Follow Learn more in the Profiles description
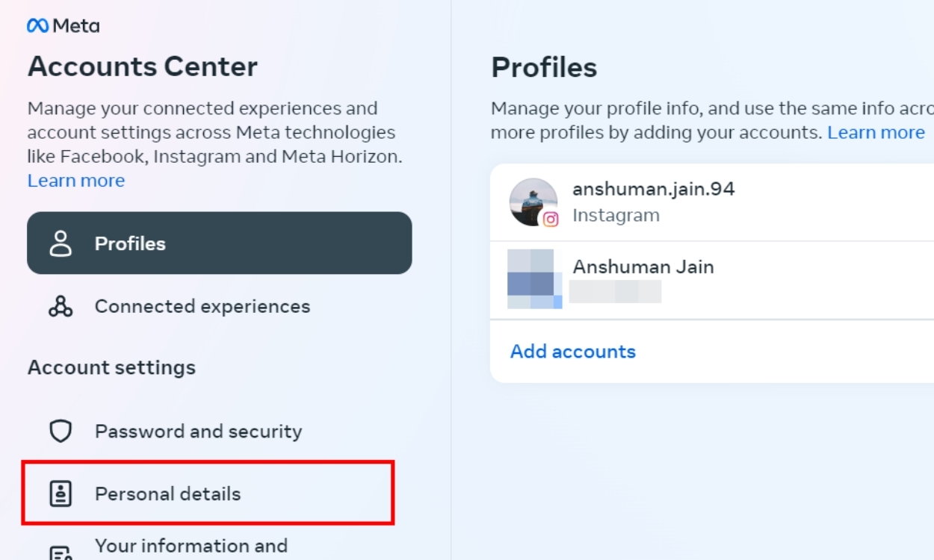The height and width of the screenshot is (560, 934). coord(876,132)
